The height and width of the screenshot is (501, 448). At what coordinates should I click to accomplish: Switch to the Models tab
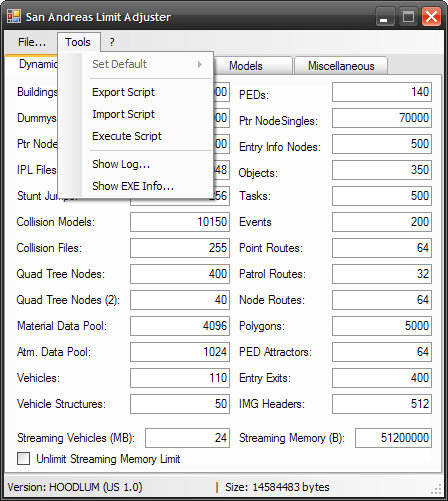[246, 66]
